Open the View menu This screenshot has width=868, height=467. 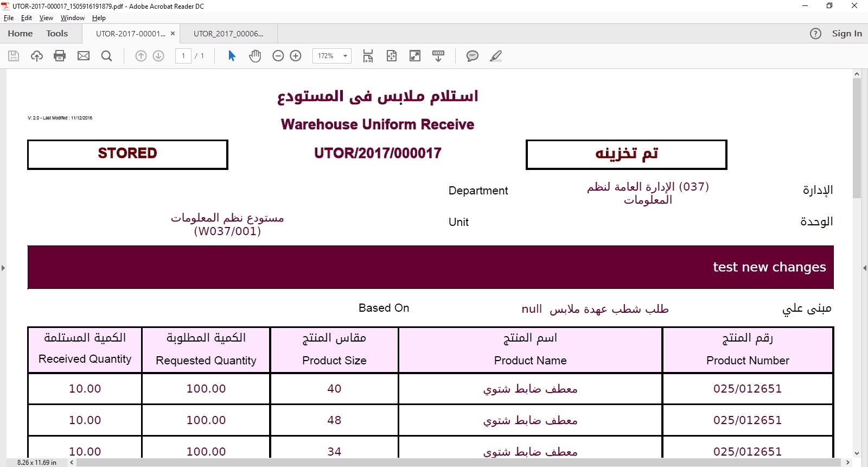coord(46,18)
